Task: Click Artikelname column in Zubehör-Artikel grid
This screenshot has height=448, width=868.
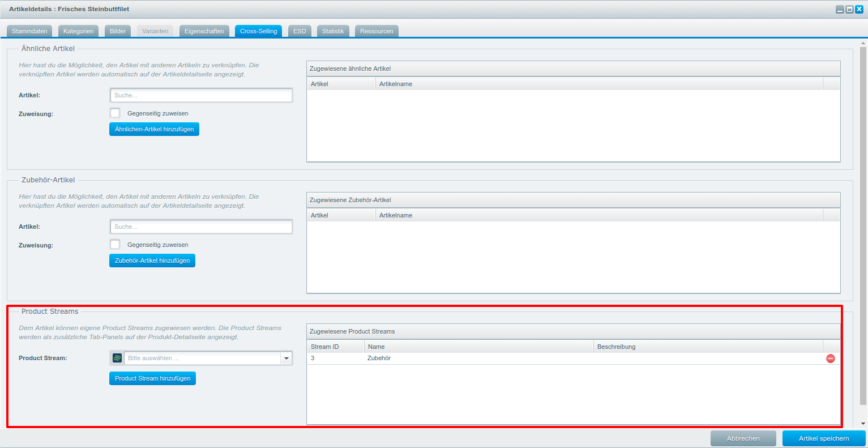Action: pos(599,215)
